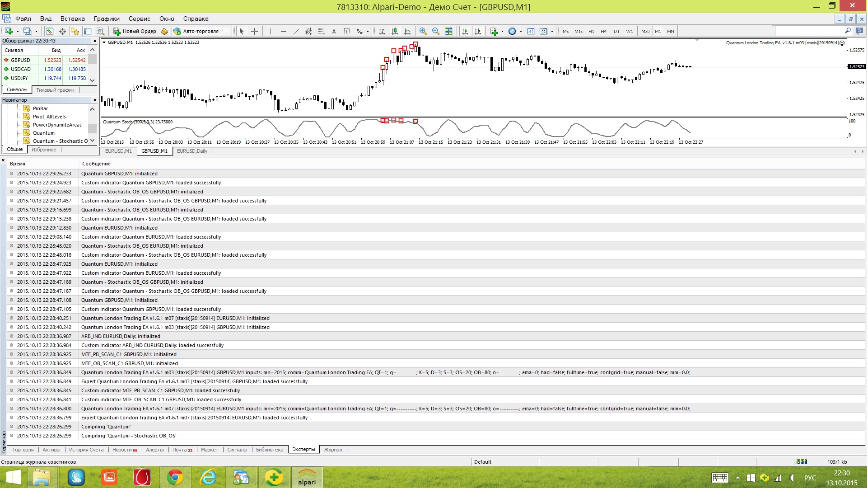
Task: Click the Новый Ордер button
Action: click(x=135, y=31)
